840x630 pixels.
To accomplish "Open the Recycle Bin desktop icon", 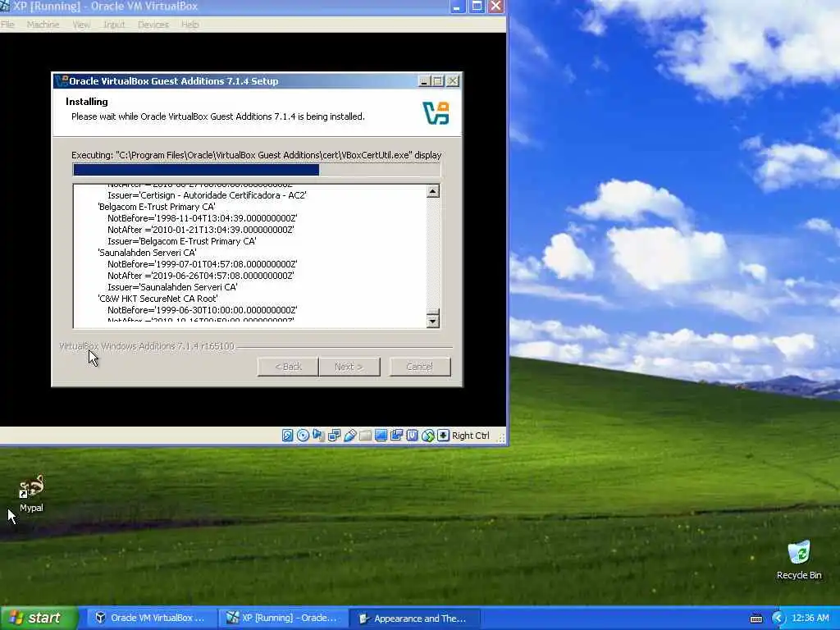I will [x=799, y=553].
